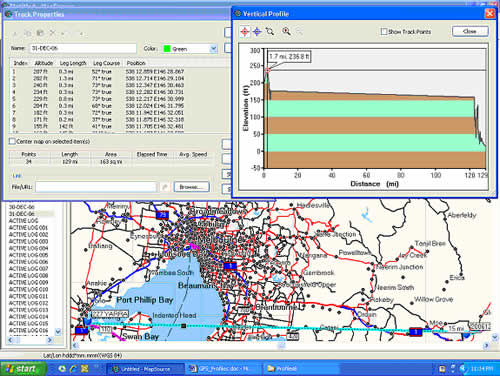Click the system clock in taskbar

[x=481, y=369]
